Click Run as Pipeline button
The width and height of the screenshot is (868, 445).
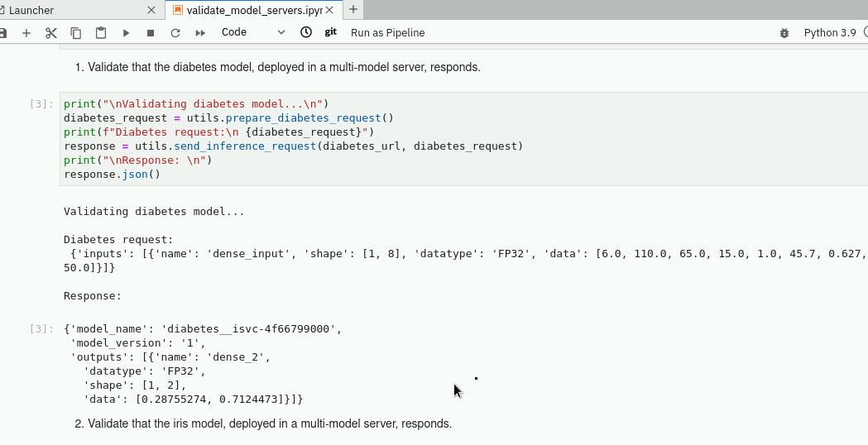[x=388, y=32]
